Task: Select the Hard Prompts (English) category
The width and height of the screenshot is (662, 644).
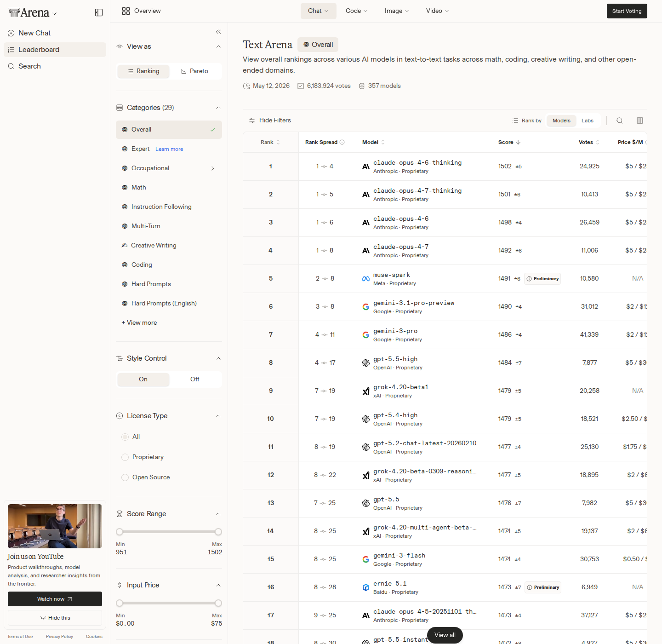Action: [169, 304]
